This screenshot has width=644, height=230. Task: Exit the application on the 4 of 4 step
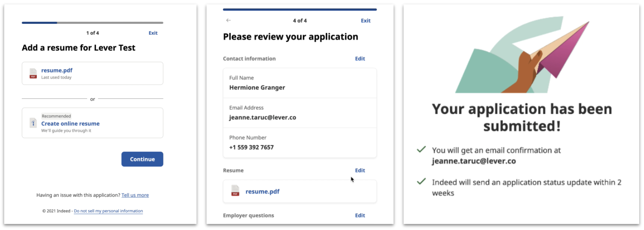click(x=365, y=21)
